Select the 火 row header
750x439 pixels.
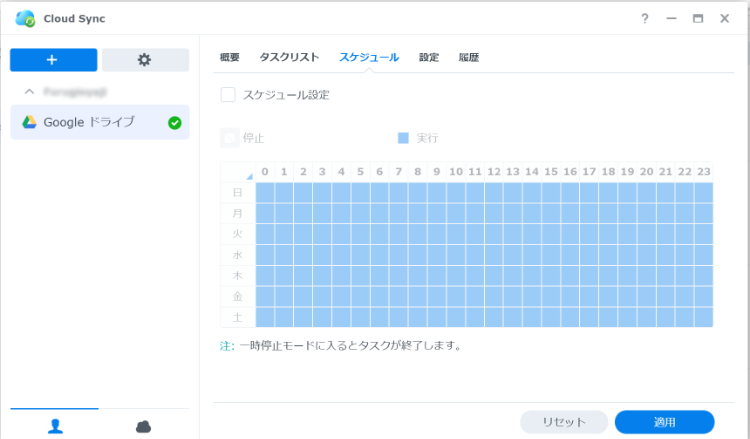238,234
